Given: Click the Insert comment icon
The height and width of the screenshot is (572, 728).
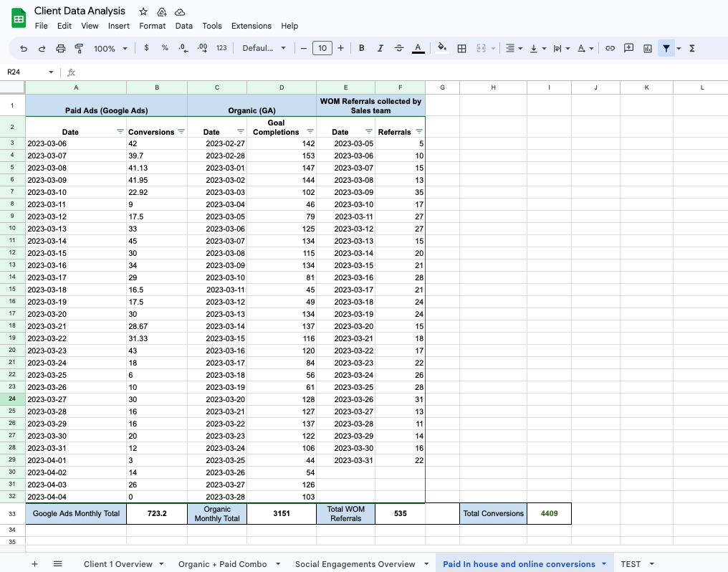Looking at the screenshot, I should click(x=629, y=48).
